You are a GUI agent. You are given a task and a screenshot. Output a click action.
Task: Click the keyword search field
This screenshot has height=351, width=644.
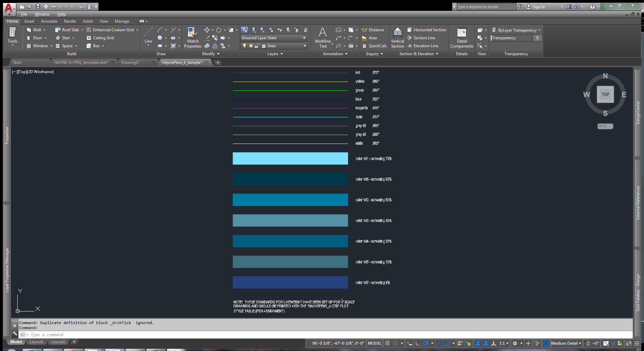pyautogui.click(x=486, y=7)
